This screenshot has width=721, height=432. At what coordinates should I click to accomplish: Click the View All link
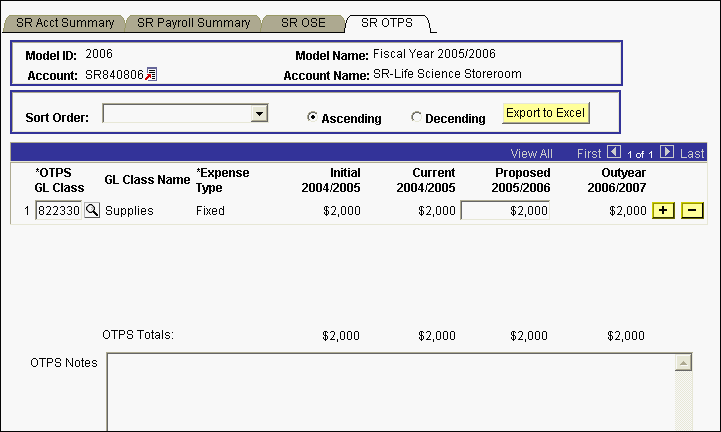point(531,153)
